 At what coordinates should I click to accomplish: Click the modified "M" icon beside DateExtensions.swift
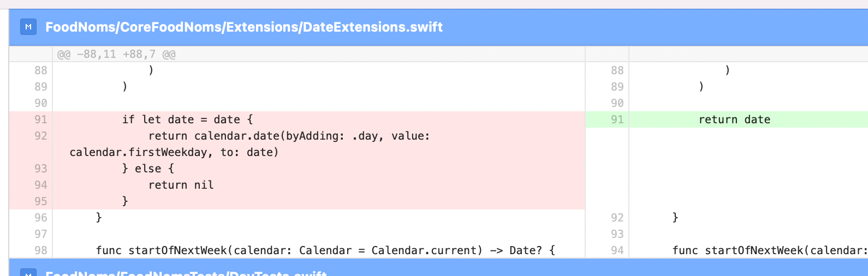[28, 27]
